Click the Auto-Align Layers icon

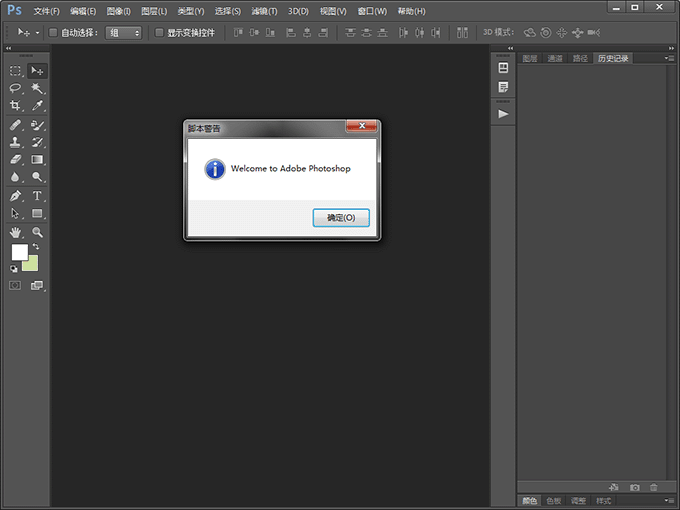[x=462, y=33]
